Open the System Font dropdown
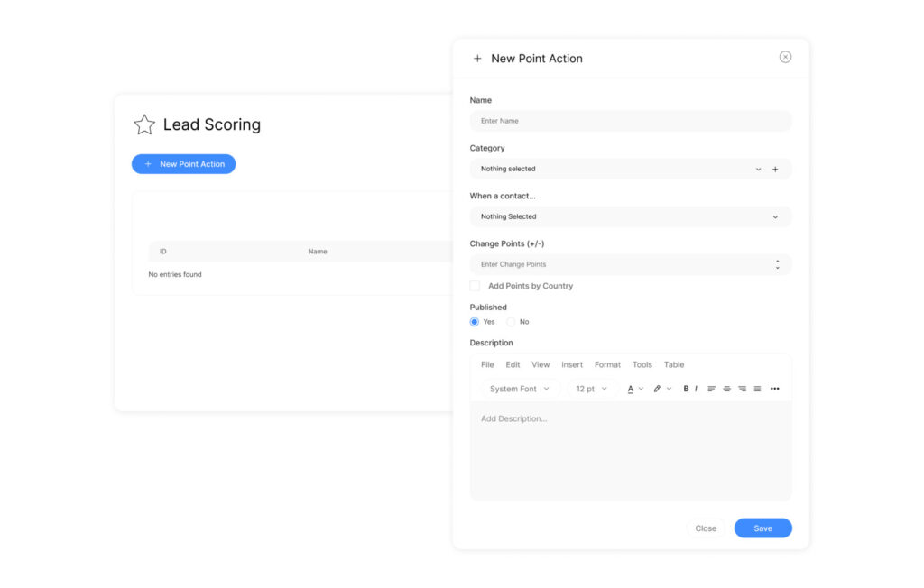The image size is (924, 588). (519, 389)
